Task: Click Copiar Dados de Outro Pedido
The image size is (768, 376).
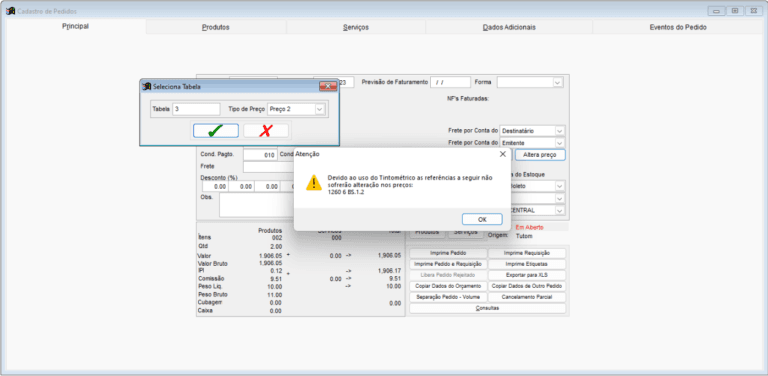Action: 527,286
